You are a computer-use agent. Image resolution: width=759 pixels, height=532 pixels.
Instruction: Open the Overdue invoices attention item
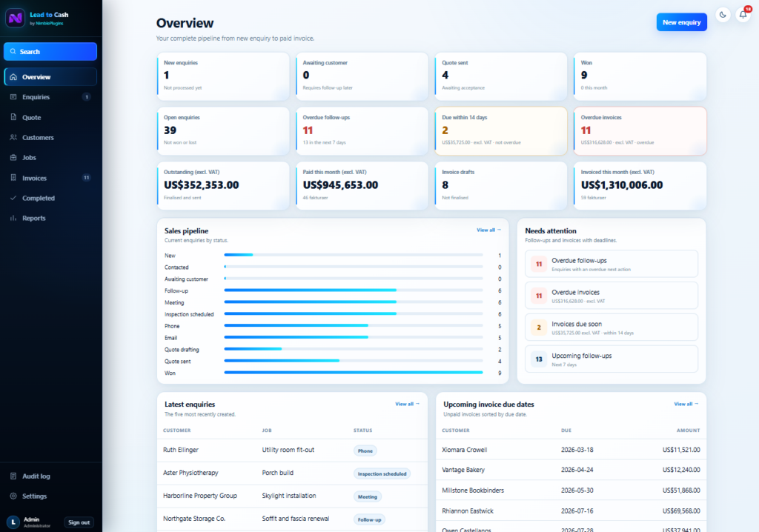click(x=611, y=296)
